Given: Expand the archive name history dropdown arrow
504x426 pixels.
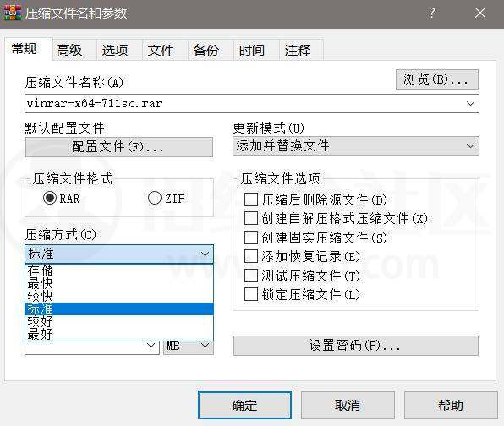Looking at the screenshot, I should [470, 103].
